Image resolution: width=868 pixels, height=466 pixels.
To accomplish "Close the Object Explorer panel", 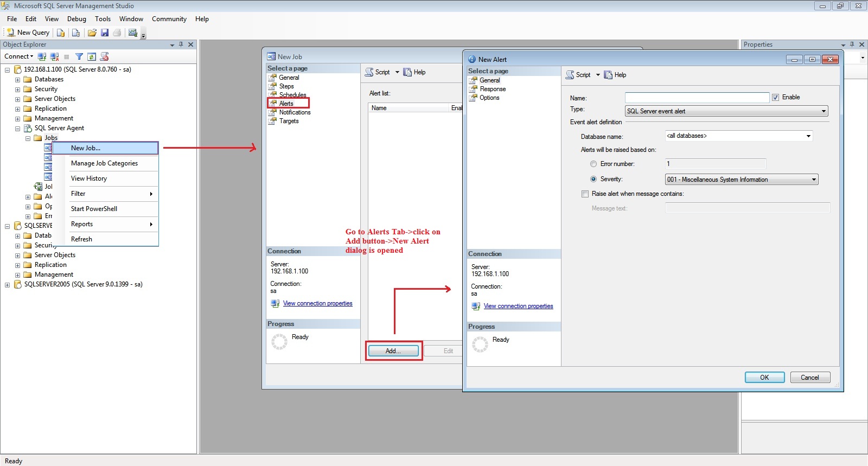I will pos(190,44).
